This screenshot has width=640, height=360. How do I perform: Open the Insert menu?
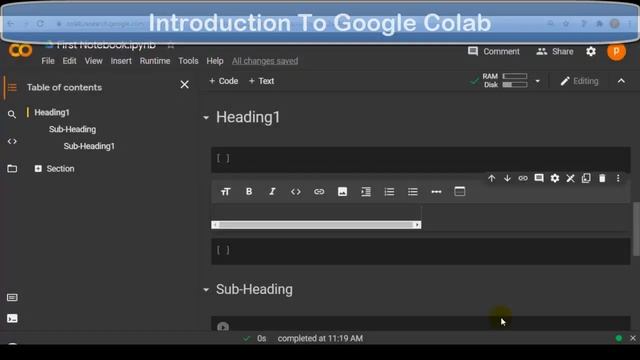pos(121,61)
